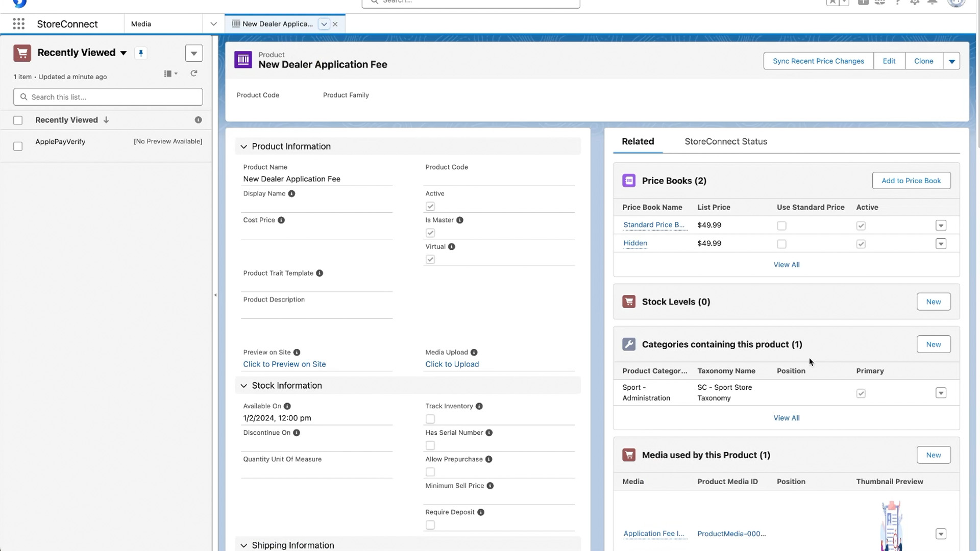980x551 pixels.
Task: Open more record actions dropdown beside Clone
Action: [951, 61]
